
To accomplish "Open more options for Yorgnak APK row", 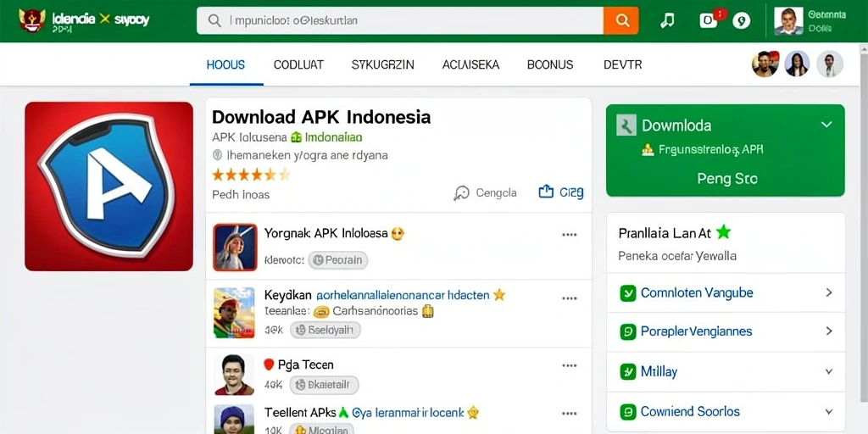I will click(569, 234).
